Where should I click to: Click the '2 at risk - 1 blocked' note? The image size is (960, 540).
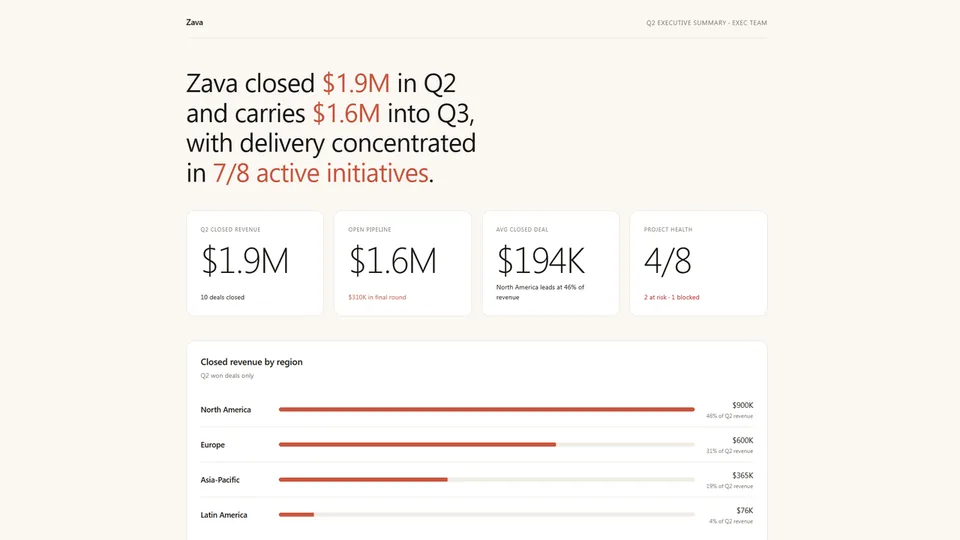(x=671, y=297)
